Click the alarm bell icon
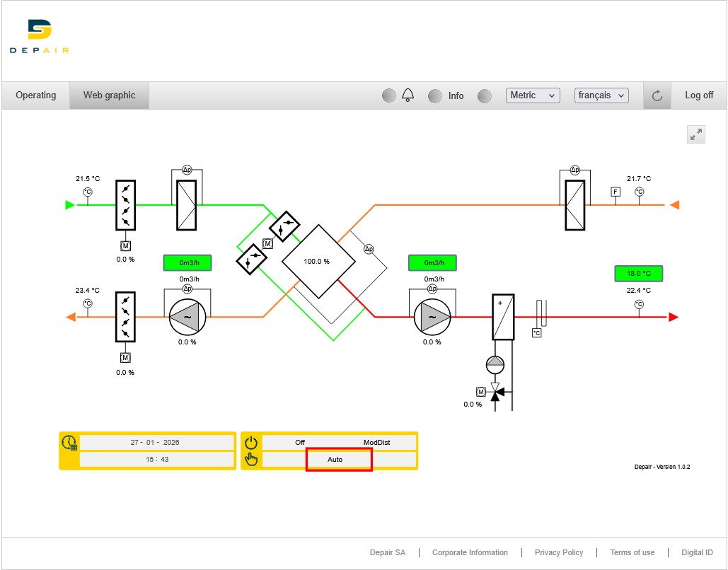Viewport: 728px width, 570px height. pos(408,95)
